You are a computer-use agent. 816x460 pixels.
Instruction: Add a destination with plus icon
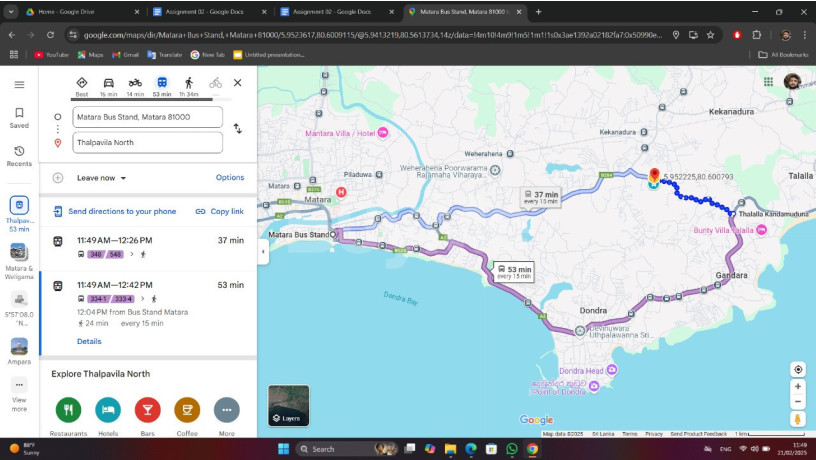(x=58, y=178)
